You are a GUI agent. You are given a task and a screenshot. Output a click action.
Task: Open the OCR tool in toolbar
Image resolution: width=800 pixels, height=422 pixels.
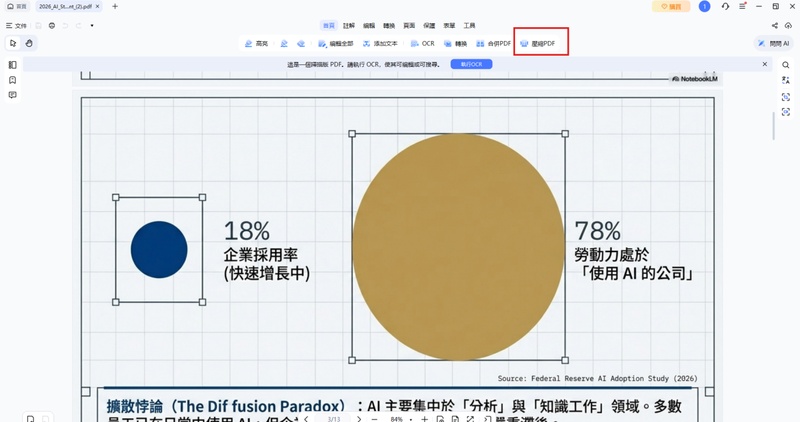[x=422, y=44]
